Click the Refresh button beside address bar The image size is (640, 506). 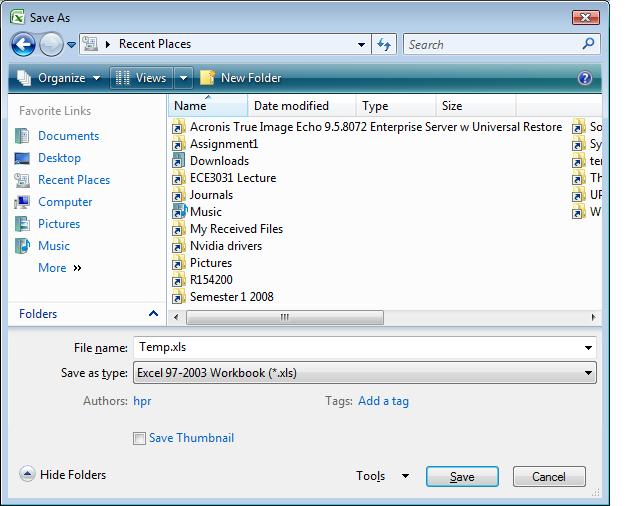(384, 44)
